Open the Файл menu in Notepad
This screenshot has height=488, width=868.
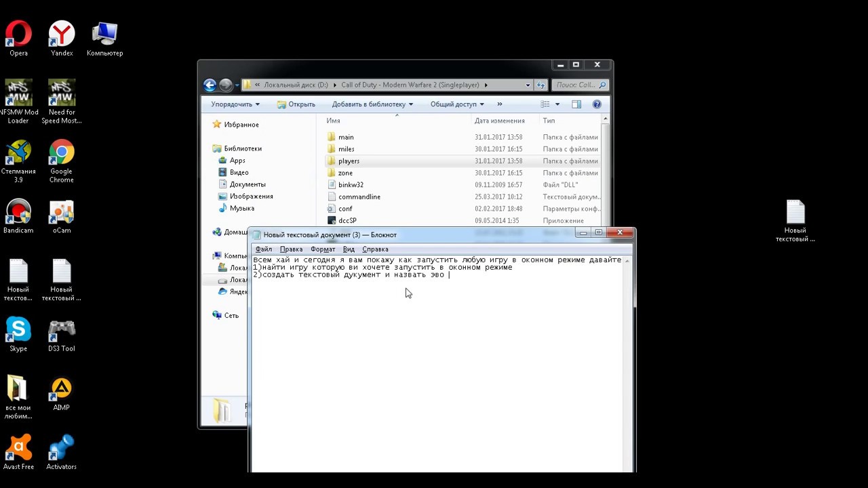click(x=264, y=249)
